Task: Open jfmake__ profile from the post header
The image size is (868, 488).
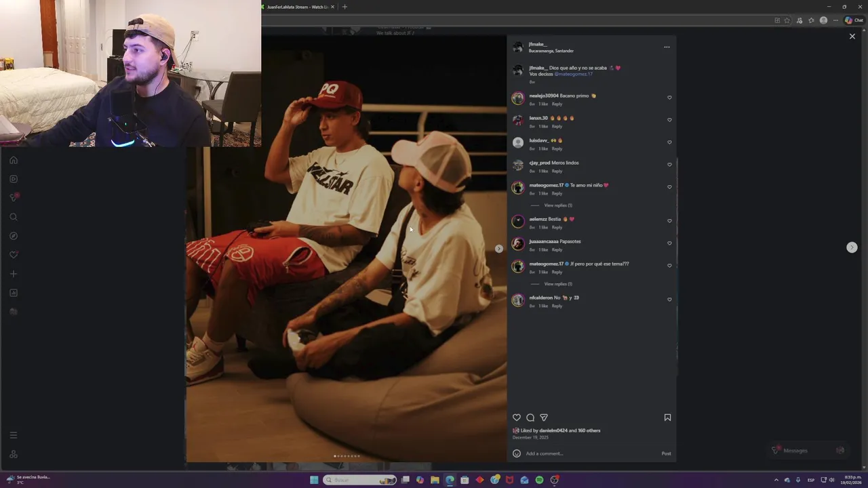Action: tap(538, 44)
